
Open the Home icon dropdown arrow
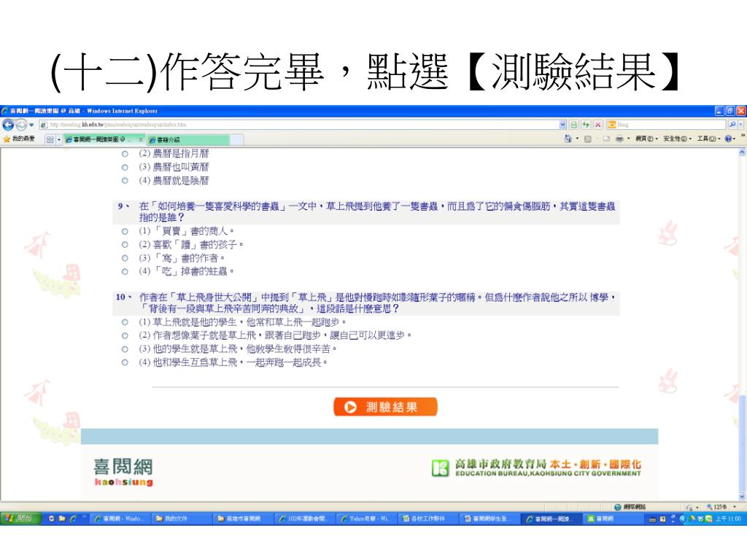(578, 139)
